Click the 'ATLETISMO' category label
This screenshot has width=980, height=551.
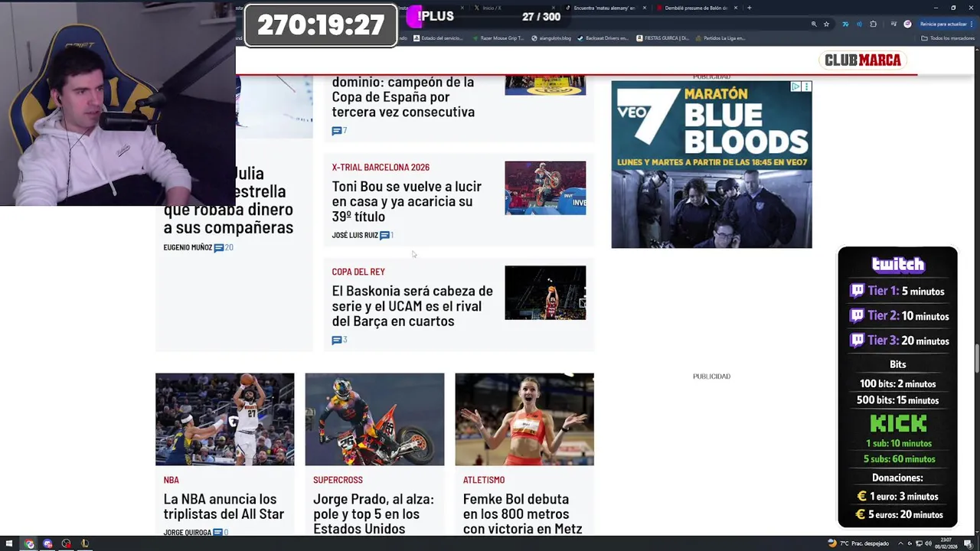(x=484, y=480)
